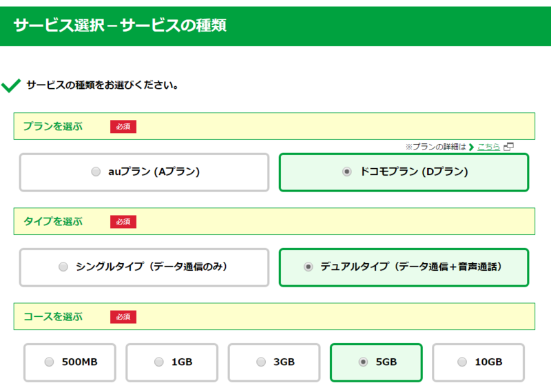The image size is (551, 392).
Task: Click the ※プランの詳細は note text
Action: point(436,147)
